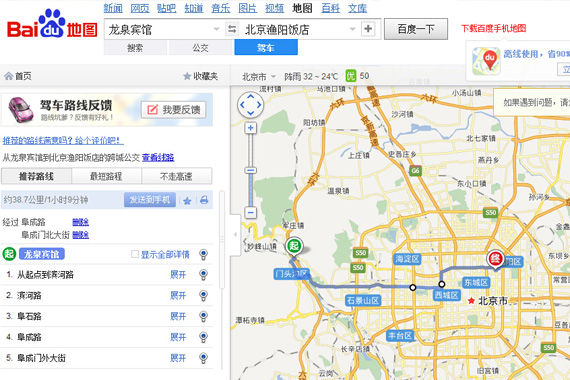Zoom out the map with minus button
The width and height of the screenshot is (570, 380).
coord(250,212)
